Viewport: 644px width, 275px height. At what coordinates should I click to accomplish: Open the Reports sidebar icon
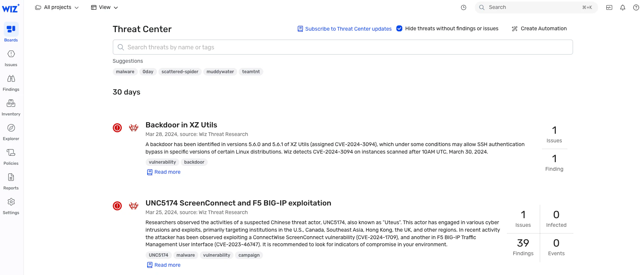tap(11, 177)
